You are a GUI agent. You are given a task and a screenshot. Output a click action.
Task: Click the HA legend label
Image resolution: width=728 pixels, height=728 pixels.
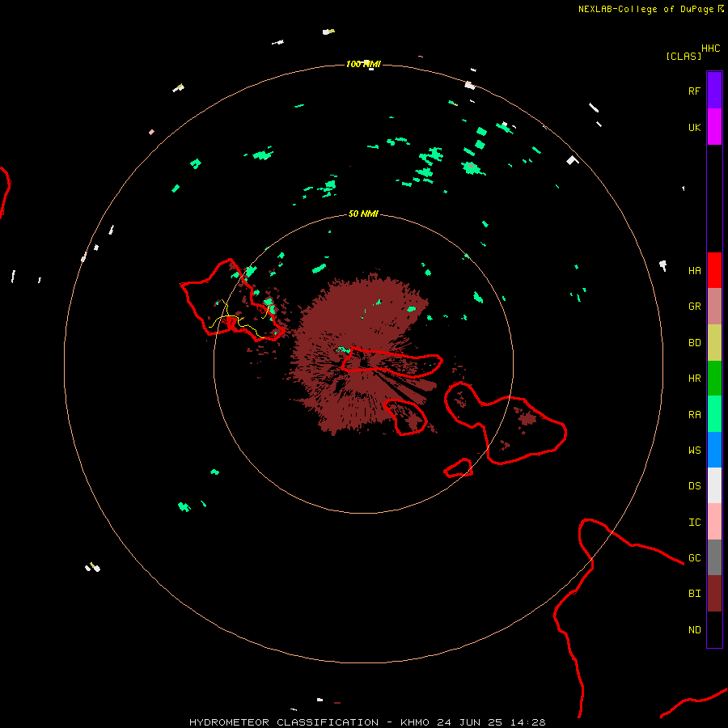[x=694, y=270]
